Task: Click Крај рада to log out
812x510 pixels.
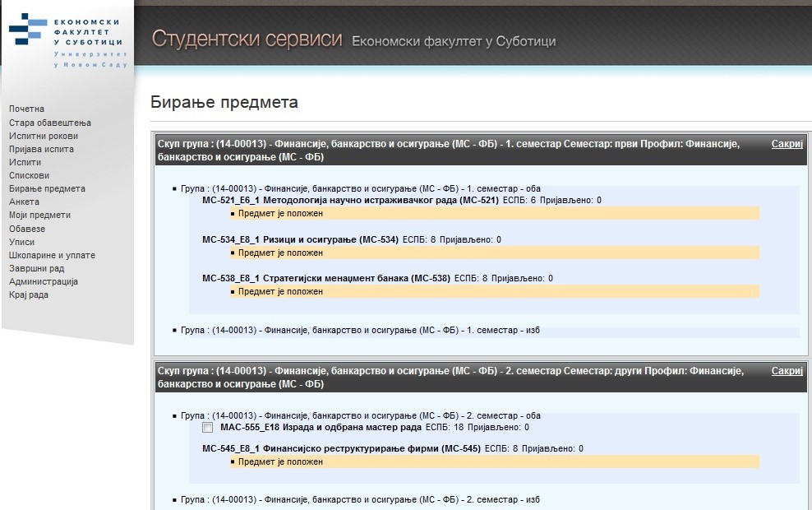Action: coord(29,295)
